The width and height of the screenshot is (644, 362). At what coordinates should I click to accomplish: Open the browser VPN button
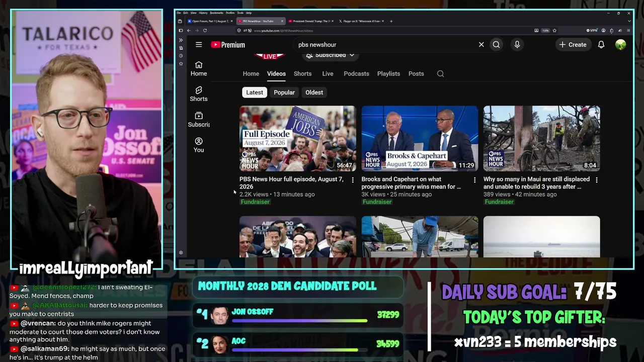pos(592,31)
